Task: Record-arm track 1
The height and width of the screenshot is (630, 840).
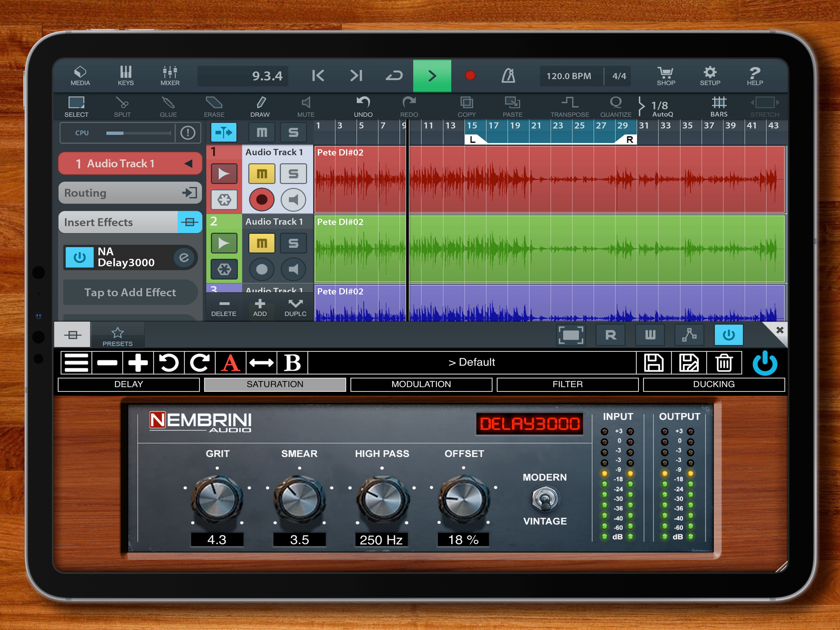Action: (262, 199)
